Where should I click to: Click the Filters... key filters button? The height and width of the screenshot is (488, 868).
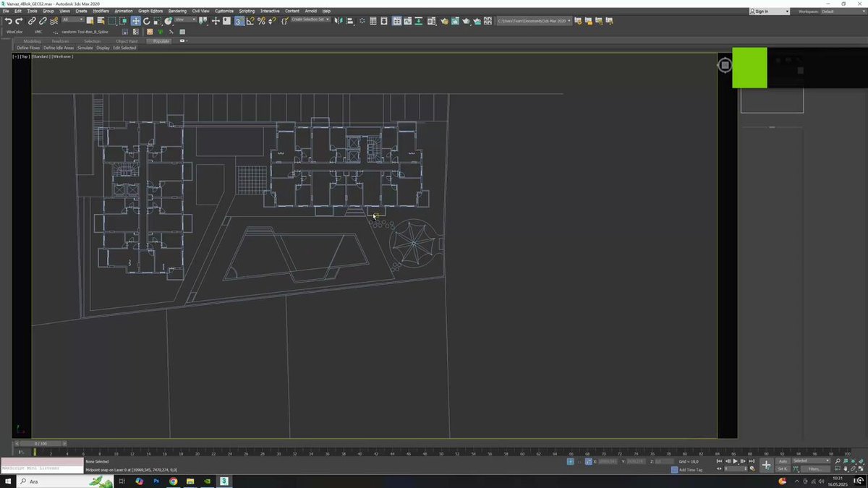click(814, 469)
